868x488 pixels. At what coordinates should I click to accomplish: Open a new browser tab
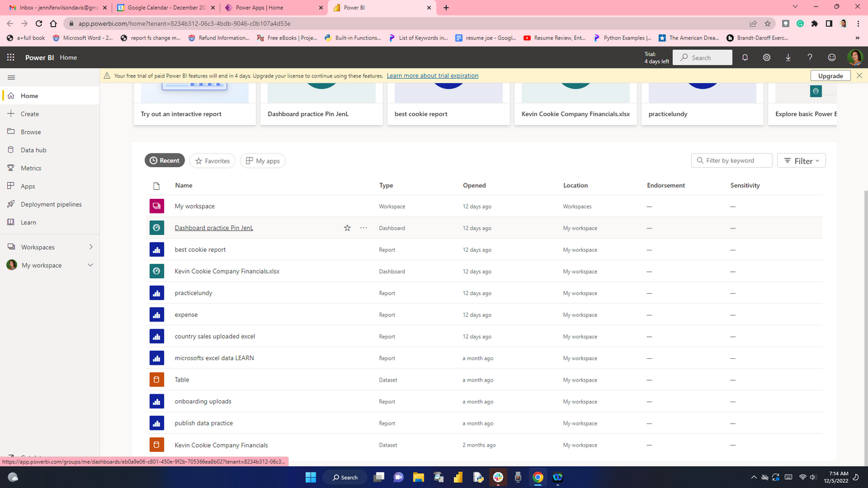(x=446, y=8)
